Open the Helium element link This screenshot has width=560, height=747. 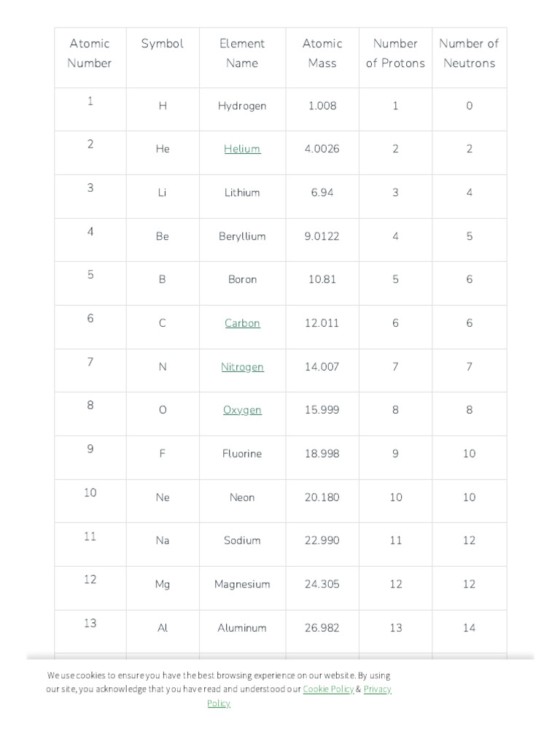pyautogui.click(x=242, y=149)
